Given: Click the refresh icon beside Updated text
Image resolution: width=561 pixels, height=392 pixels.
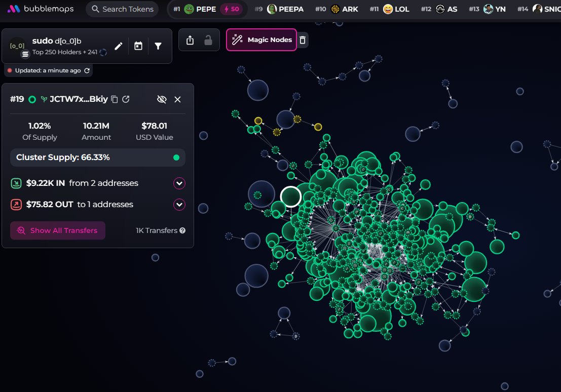Looking at the screenshot, I should pyautogui.click(x=87, y=70).
